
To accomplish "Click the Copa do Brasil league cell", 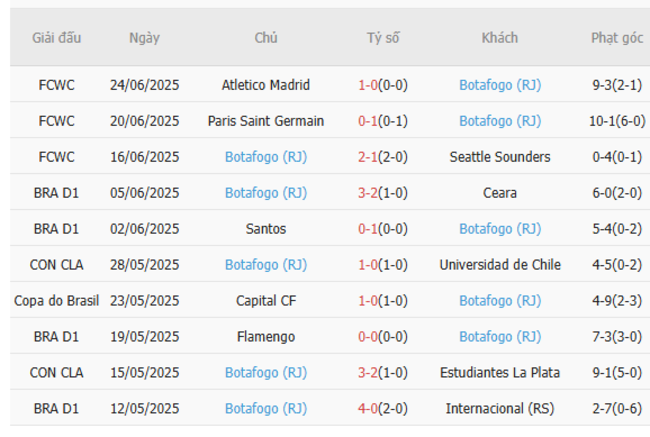I will [x=56, y=301].
